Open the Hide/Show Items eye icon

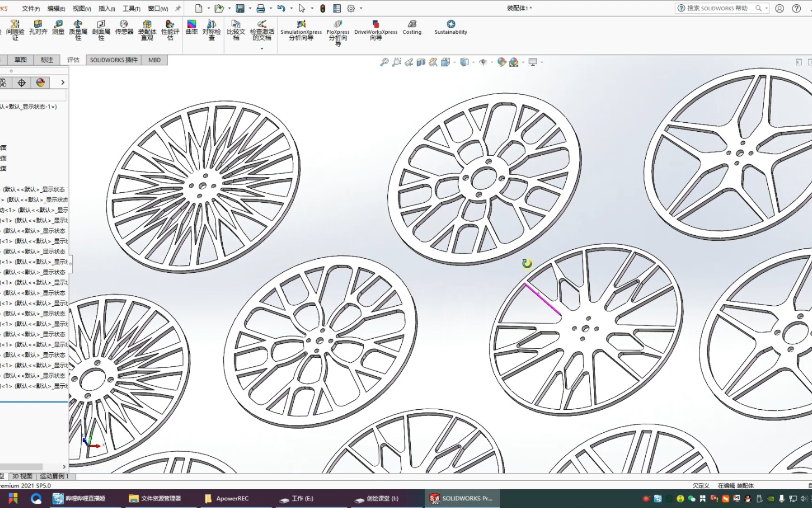[483, 62]
